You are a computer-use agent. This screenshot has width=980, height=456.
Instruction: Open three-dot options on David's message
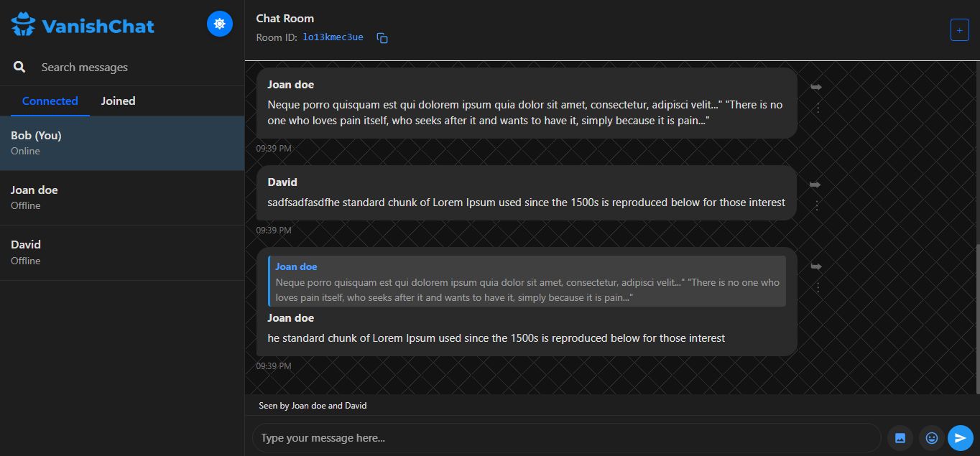tap(817, 205)
